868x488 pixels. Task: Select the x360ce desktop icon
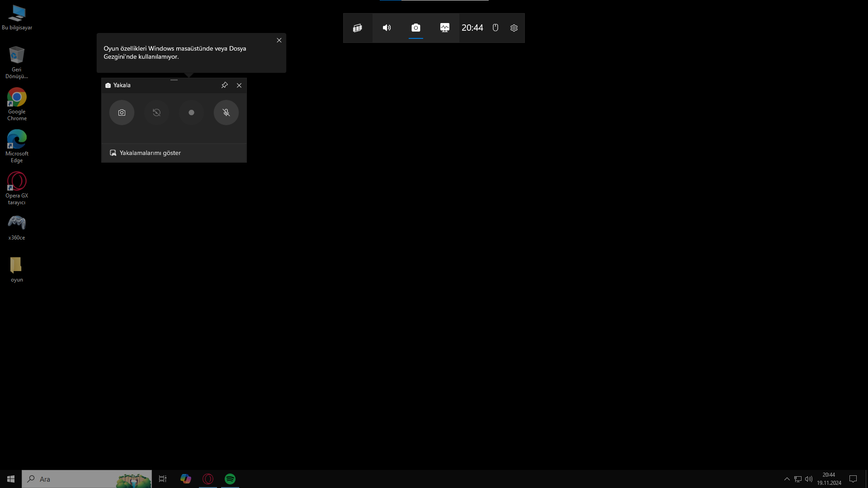pyautogui.click(x=17, y=226)
